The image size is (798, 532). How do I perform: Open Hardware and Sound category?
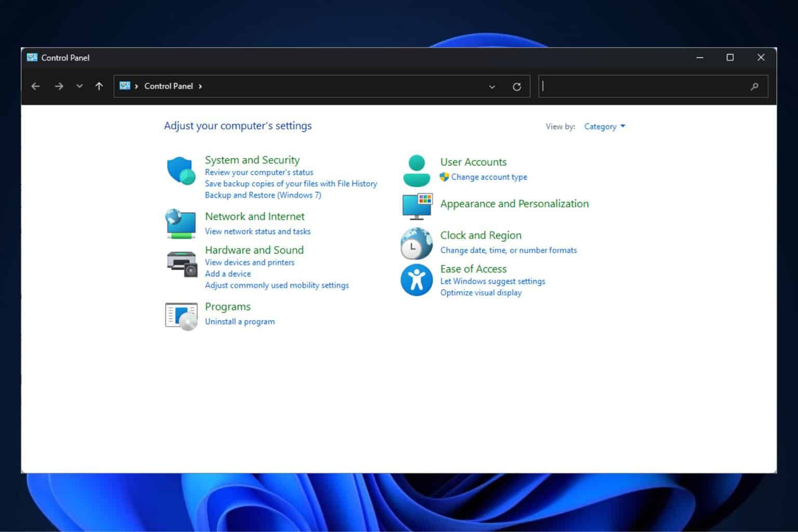click(254, 250)
